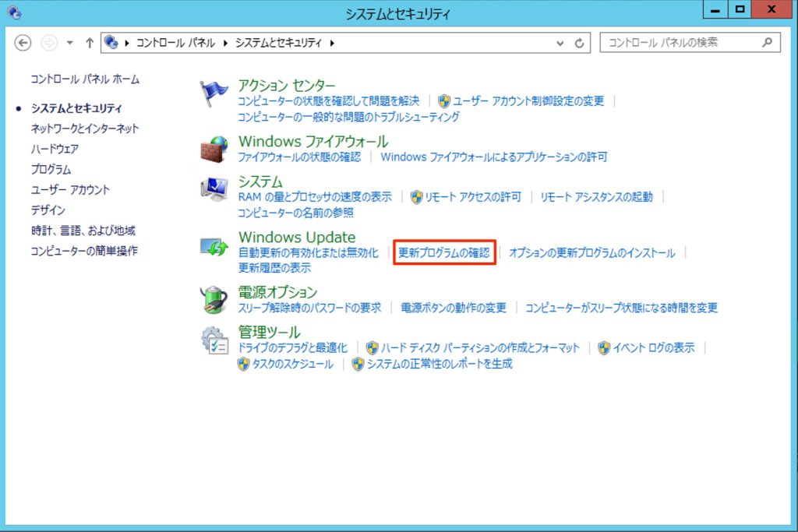Go up one level with up arrow
This screenshot has height=532, width=798.
[x=90, y=43]
